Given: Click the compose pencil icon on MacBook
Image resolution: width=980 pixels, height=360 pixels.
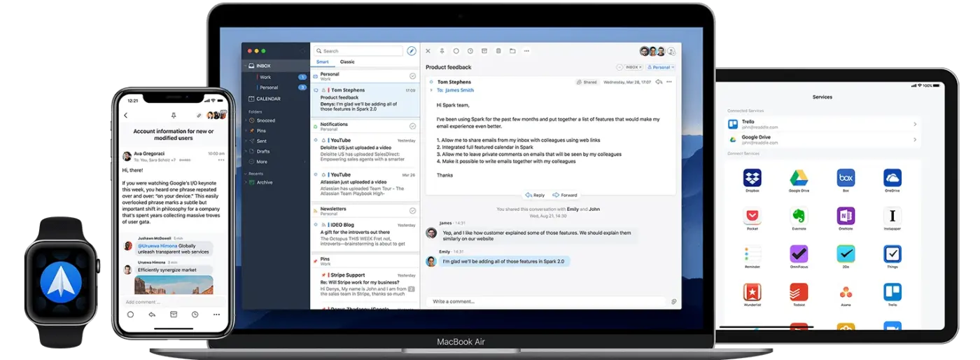Looking at the screenshot, I should [412, 51].
